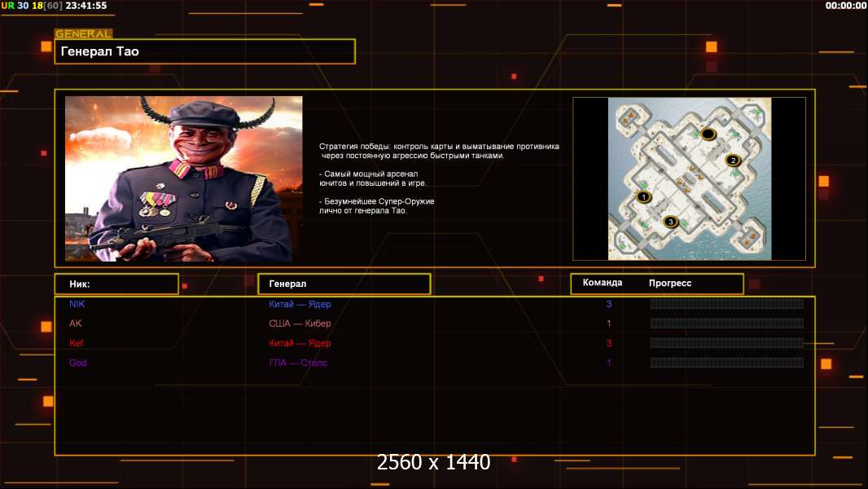Click "ГЛА — Стелс" general entry

tap(298, 363)
